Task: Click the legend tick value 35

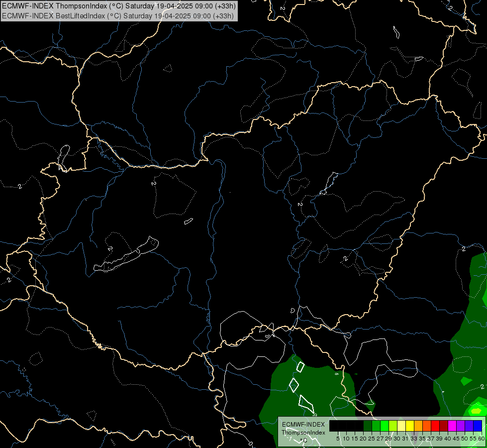Action: click(422, 439)
